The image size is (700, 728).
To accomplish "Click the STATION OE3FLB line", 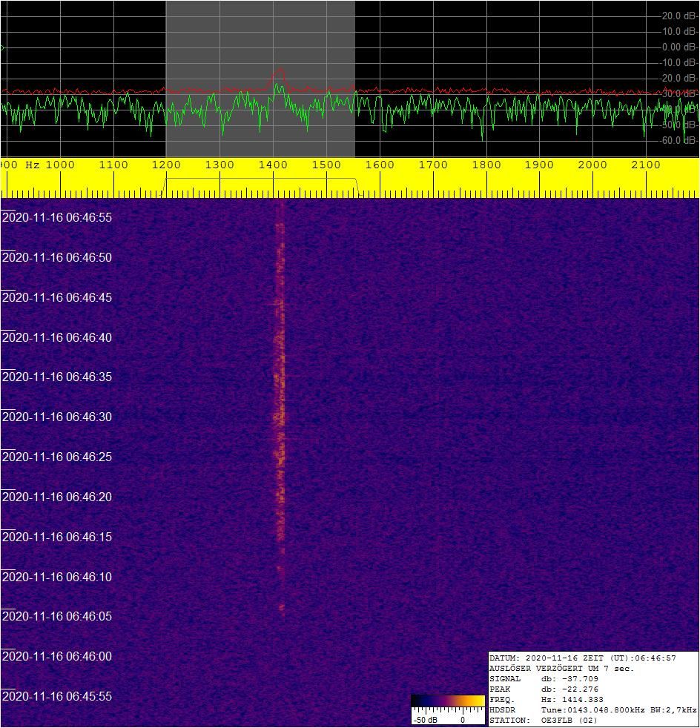I will pyautogui.click(x=544, y=721).
